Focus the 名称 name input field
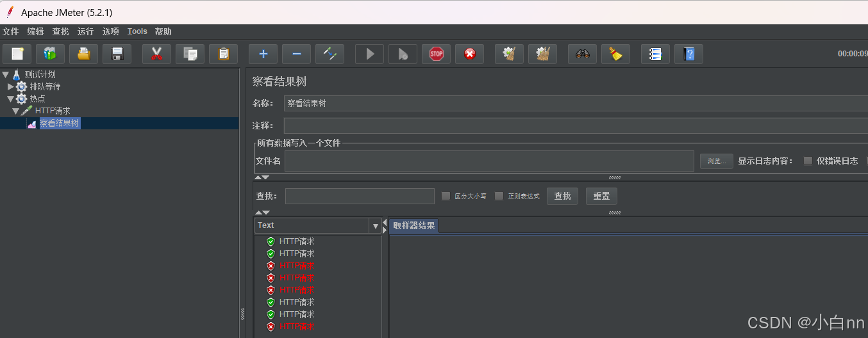This screenshot has width=868, height=338. (576, 103)
